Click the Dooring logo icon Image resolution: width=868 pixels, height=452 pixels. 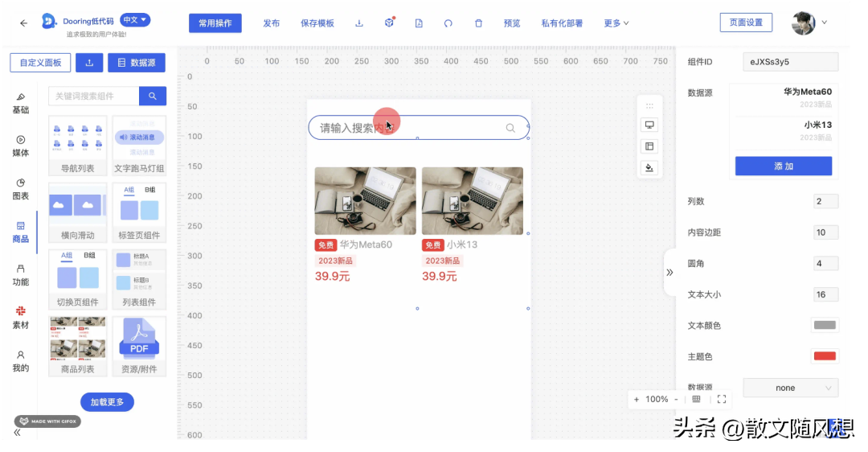[x=49, y=21]
